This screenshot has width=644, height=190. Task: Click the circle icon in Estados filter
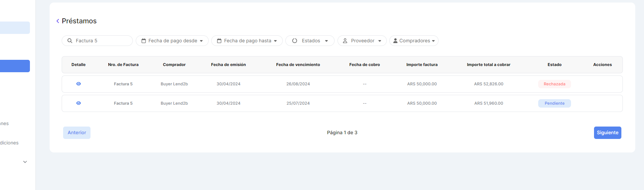tap(295, 41)
